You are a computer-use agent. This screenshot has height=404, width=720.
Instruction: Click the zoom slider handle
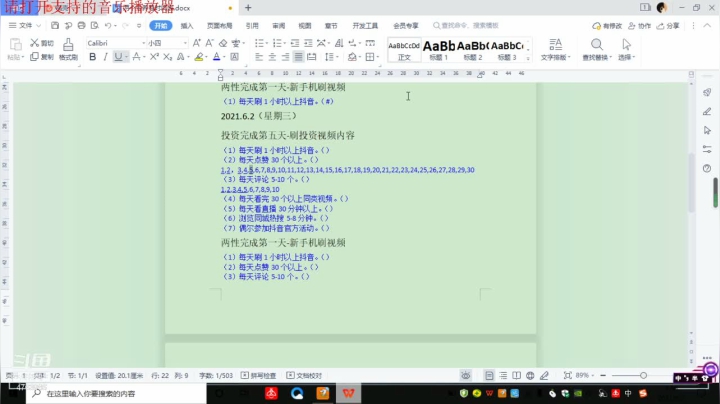[643, 376]
